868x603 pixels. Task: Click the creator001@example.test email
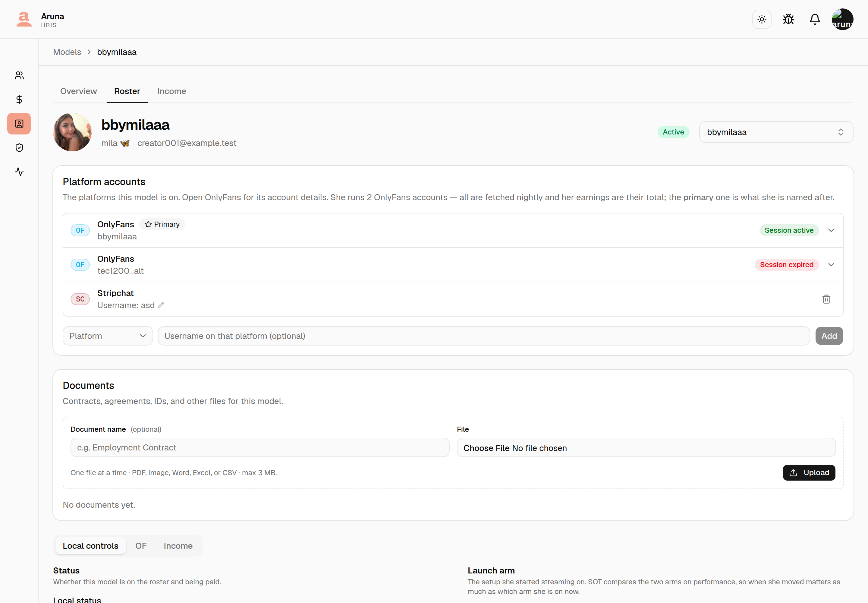(x=187, y=143)
